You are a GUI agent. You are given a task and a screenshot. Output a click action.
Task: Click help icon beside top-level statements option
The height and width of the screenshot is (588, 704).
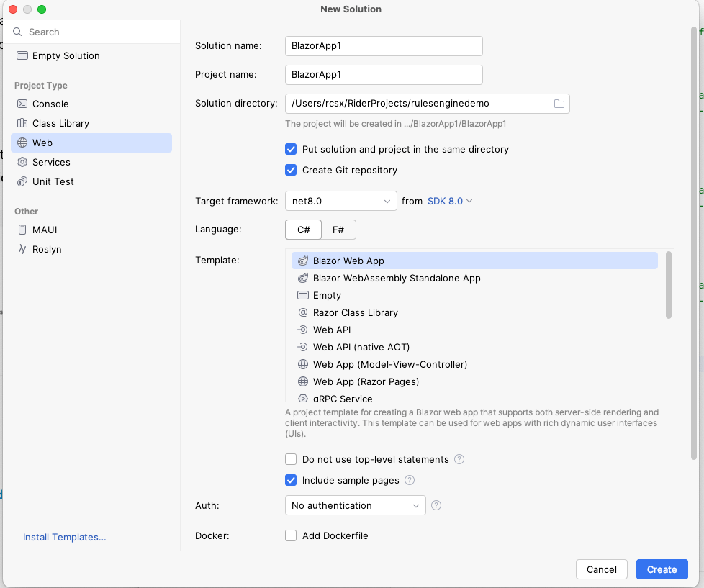[459, 459]
